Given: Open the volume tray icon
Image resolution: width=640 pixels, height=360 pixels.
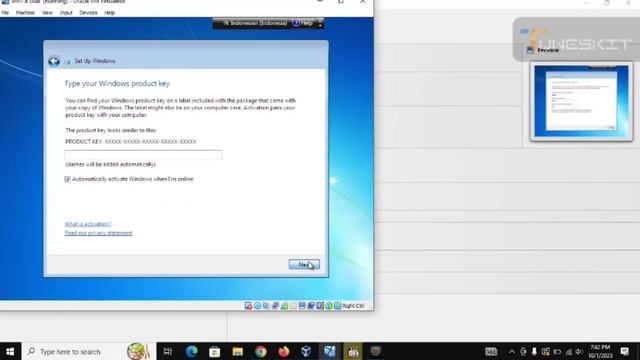Looking at the screenshot, I should coord(579,351).
